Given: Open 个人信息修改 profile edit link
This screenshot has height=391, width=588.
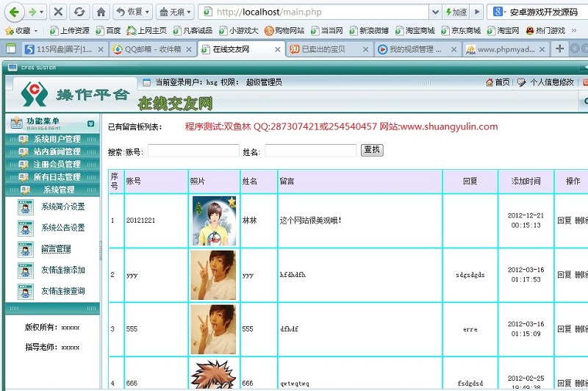Looking at the screenshot, I should tap(545, 82).
